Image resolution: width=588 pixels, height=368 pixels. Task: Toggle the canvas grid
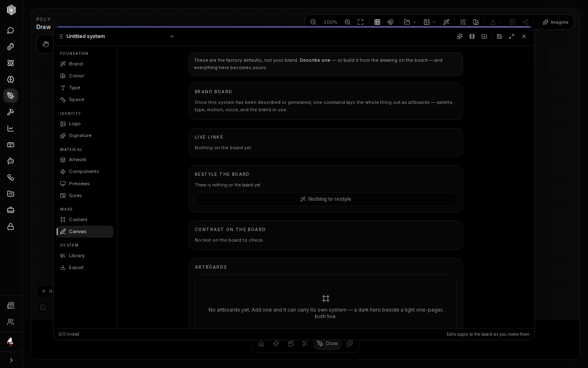(x=377, y=22)
